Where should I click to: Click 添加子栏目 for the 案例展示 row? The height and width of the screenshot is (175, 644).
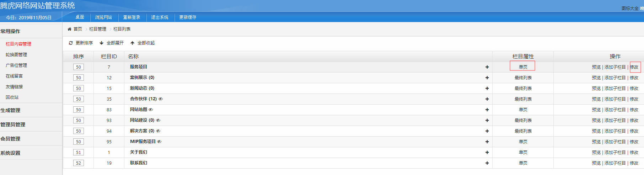[x=615, y=78]
